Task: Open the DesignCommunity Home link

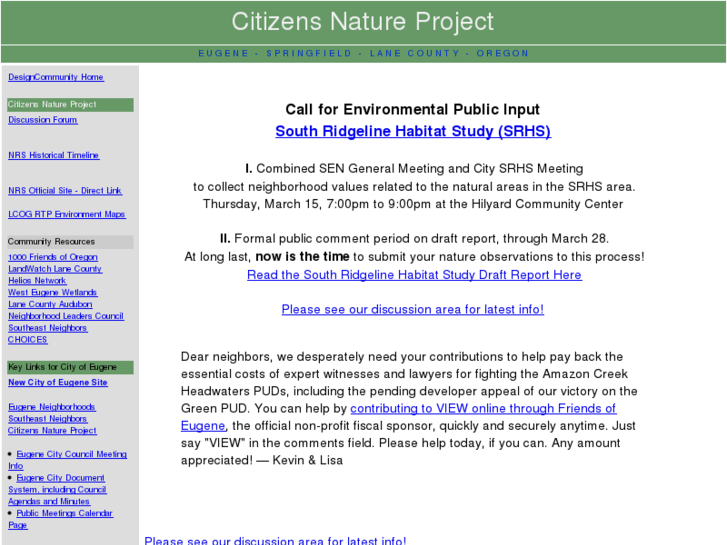Action: [x=56, y=77]
